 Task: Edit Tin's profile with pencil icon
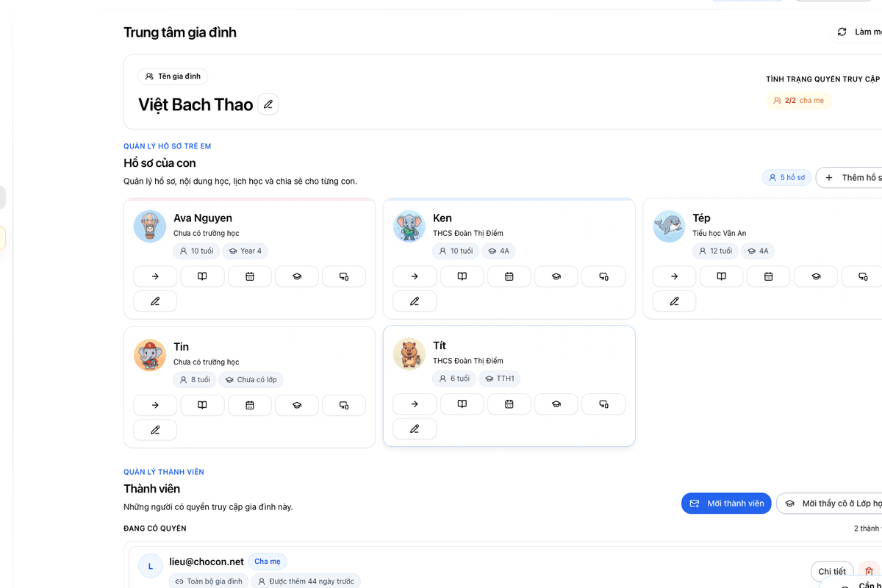point(155,430)
